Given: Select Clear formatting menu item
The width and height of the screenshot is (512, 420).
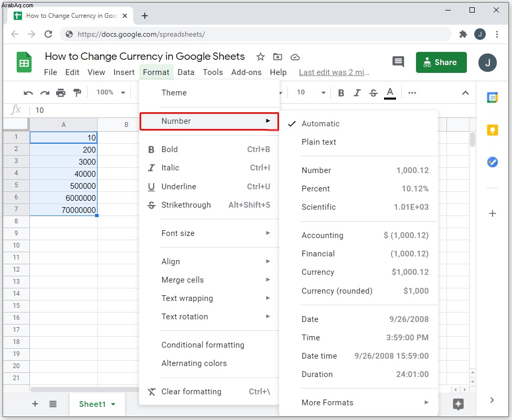Looking at the screenshot, I should [209, 392].
